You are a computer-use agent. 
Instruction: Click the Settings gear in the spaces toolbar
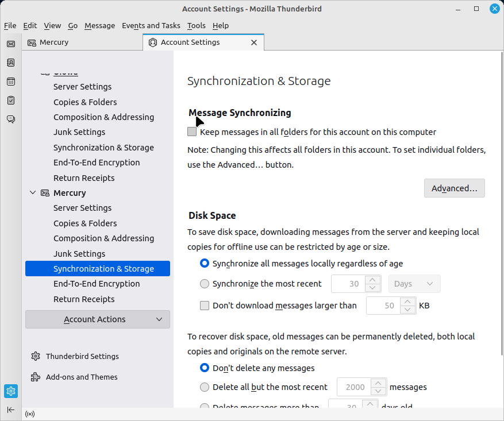tap(10, 391)
